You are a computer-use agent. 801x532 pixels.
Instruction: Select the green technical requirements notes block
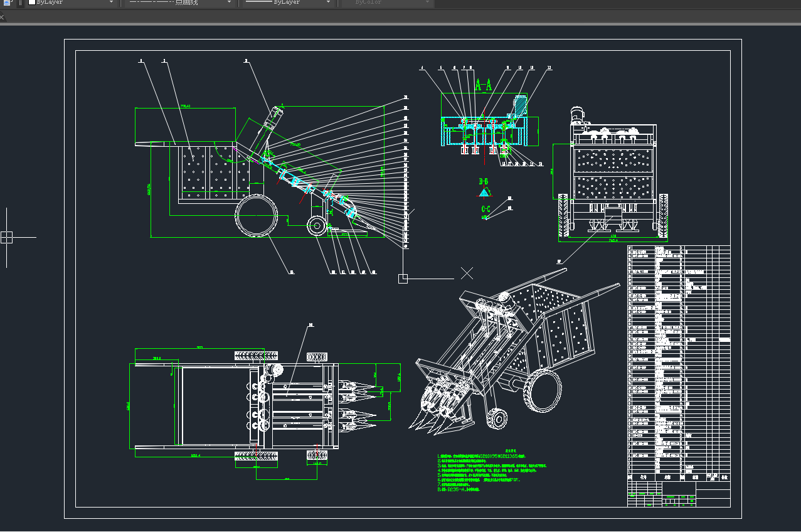[x=492, y=471]
